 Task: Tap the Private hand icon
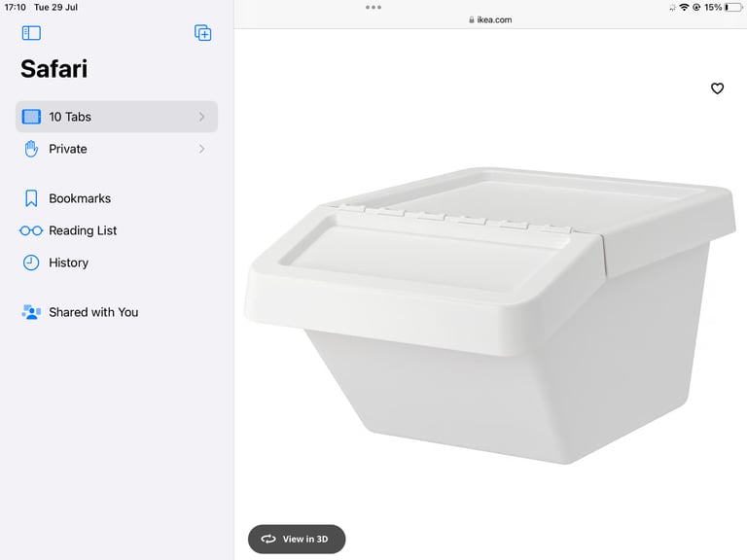point(31,149)
